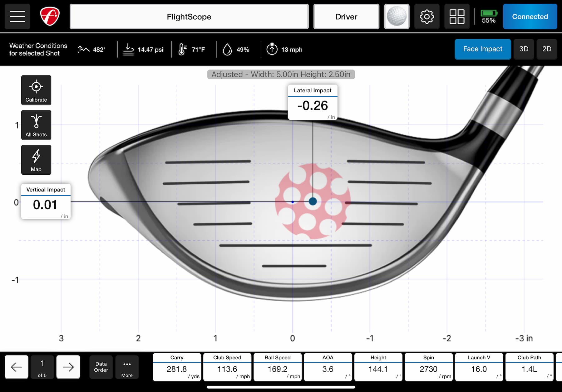Open the golf ball selection icon
This screenshot has width=562, height=392.
tap(397, 17)
